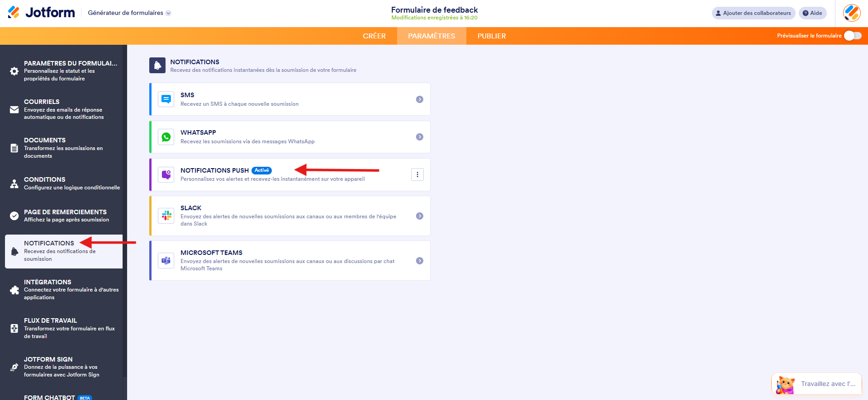This screenshot has width=868, height=400.
Task: Open the Notifications Push three-dot menu
Action: click(417, 174)
